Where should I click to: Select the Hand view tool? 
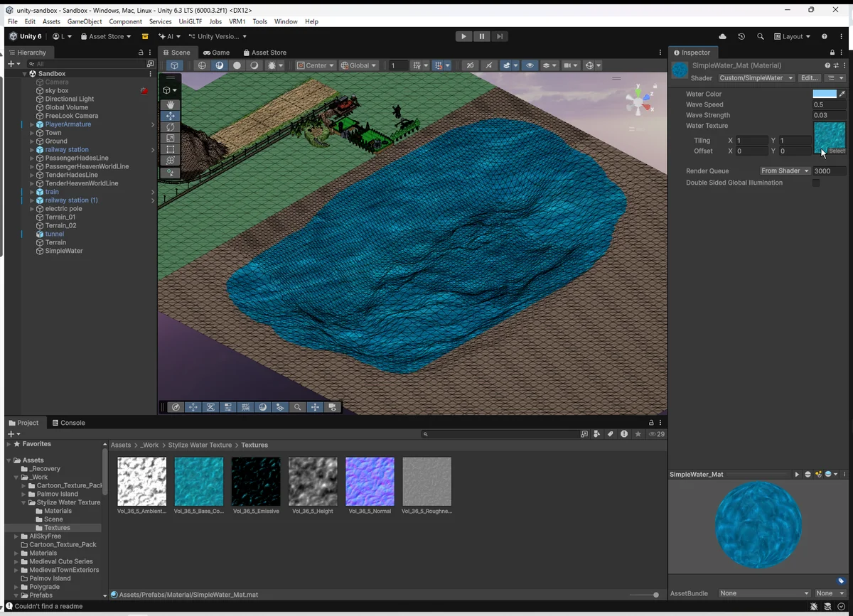pyautogui.click(x=171, y=104)
